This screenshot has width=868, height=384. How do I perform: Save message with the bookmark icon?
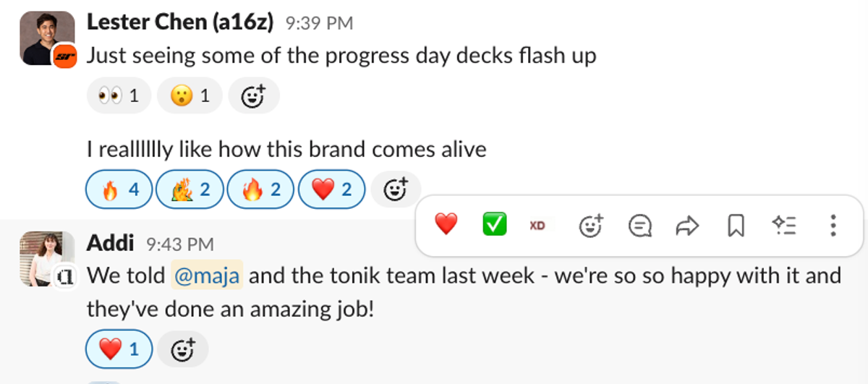736,226
